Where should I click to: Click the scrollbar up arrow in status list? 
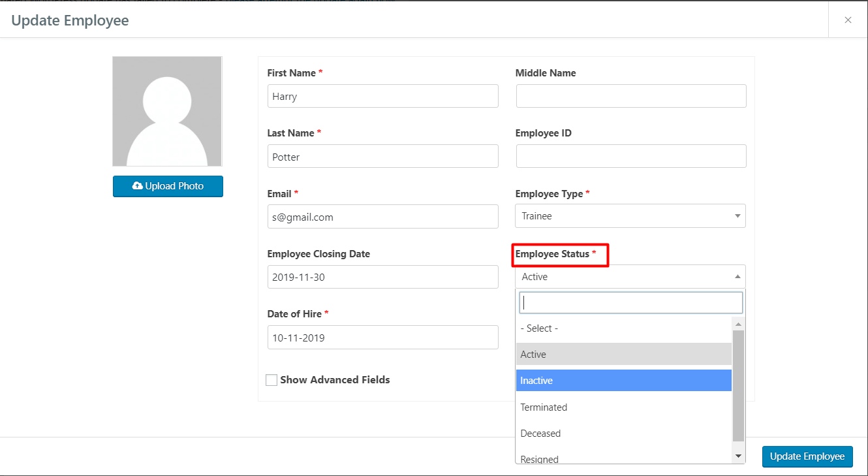coord(737,323)
